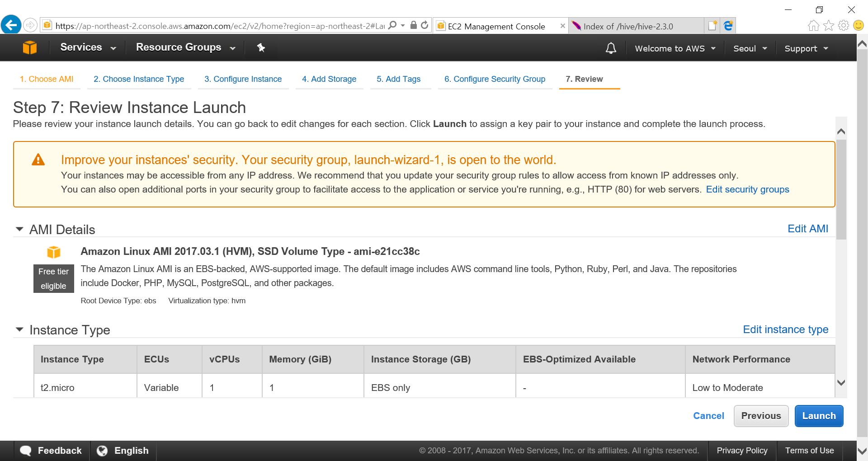Open the Terms of Use link
868x461 pixels.
coord(809,451)
